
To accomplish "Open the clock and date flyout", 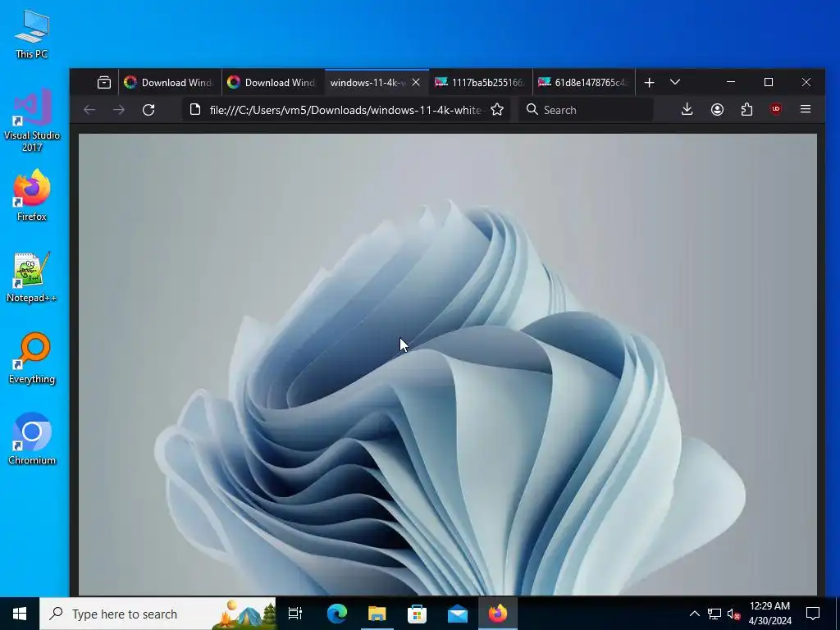I will point(769,614).
